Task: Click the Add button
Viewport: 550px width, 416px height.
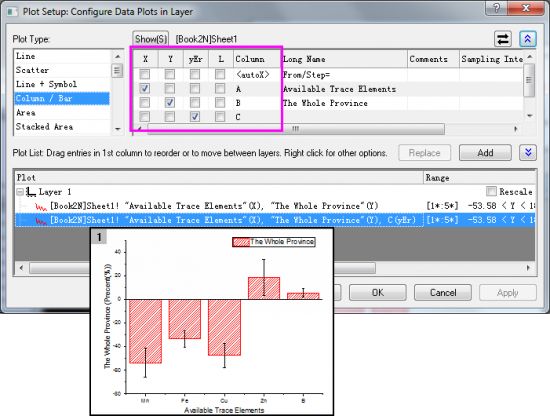Action: 485,153
